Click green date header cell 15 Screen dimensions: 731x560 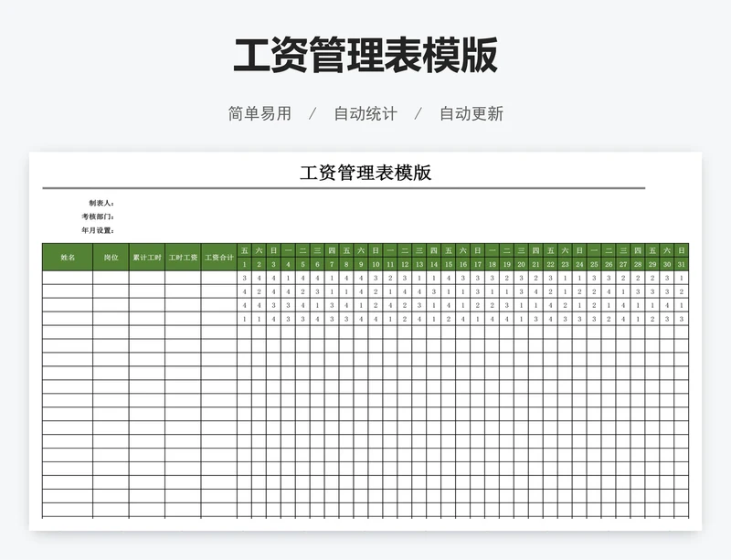point(449,264)
